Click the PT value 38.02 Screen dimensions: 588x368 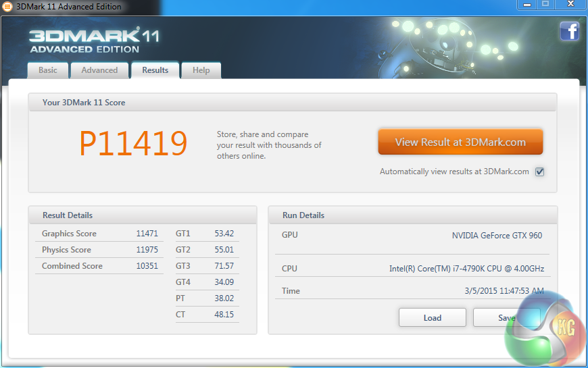pyautogui.click(x=224, y=298)
